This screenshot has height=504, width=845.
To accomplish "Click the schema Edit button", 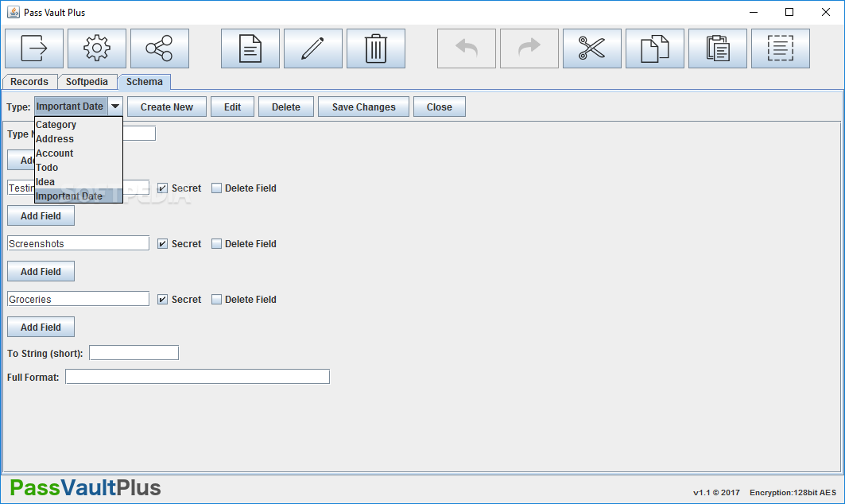I will pyautogui.click(x=232, y=107).
